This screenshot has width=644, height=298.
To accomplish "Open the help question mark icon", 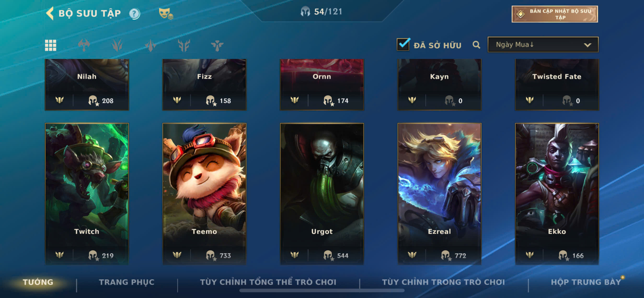I will click(x=134, y=13).
